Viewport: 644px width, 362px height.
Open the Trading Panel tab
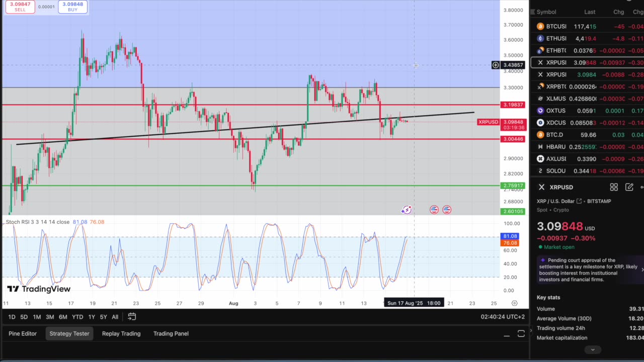coord(171,333)
